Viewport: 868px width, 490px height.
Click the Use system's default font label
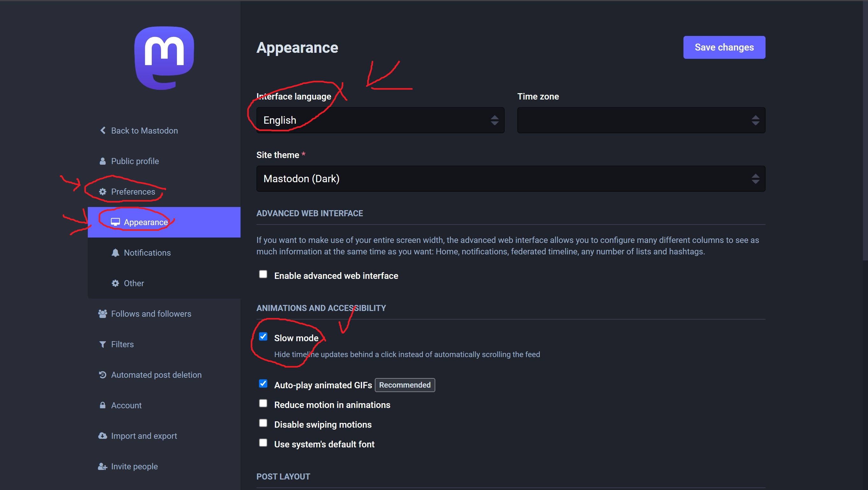pos(324,445)
